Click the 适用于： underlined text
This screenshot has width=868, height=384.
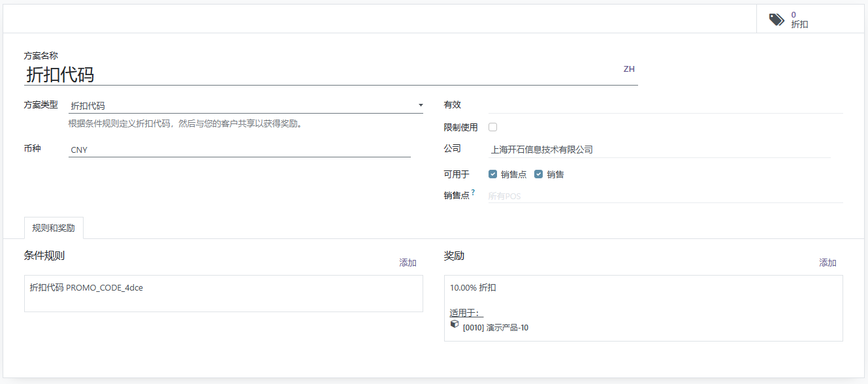pos(466,313)
